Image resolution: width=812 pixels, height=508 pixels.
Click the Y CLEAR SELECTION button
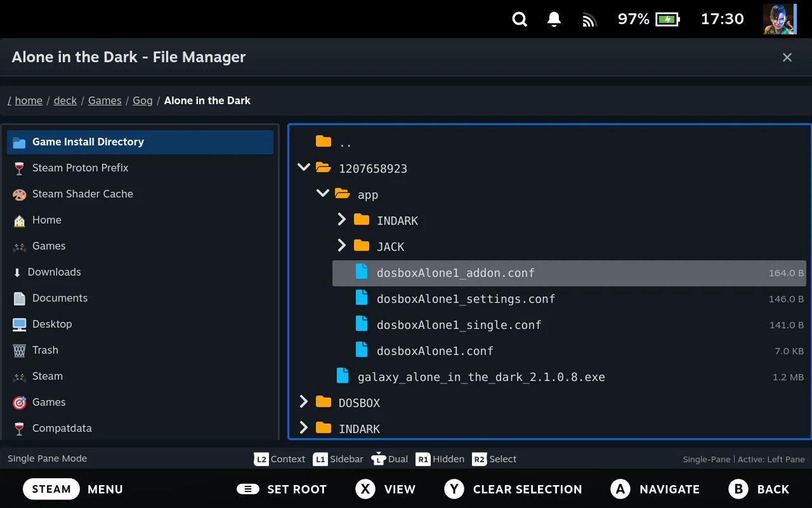pos(513,489)
